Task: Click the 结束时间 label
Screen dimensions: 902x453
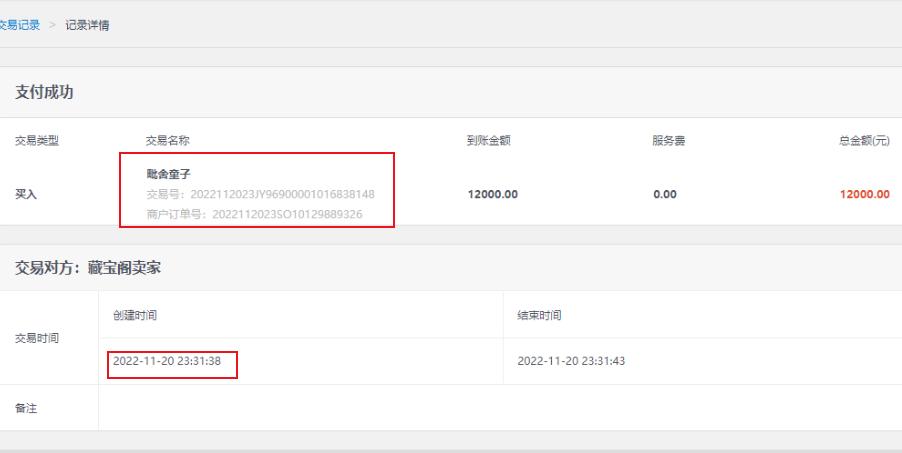Action: [539, 315]
